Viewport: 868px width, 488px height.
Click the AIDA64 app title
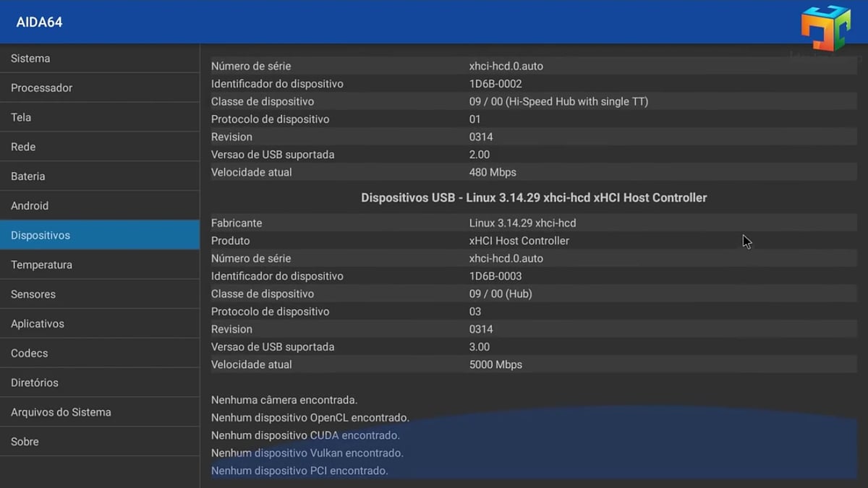39,22
